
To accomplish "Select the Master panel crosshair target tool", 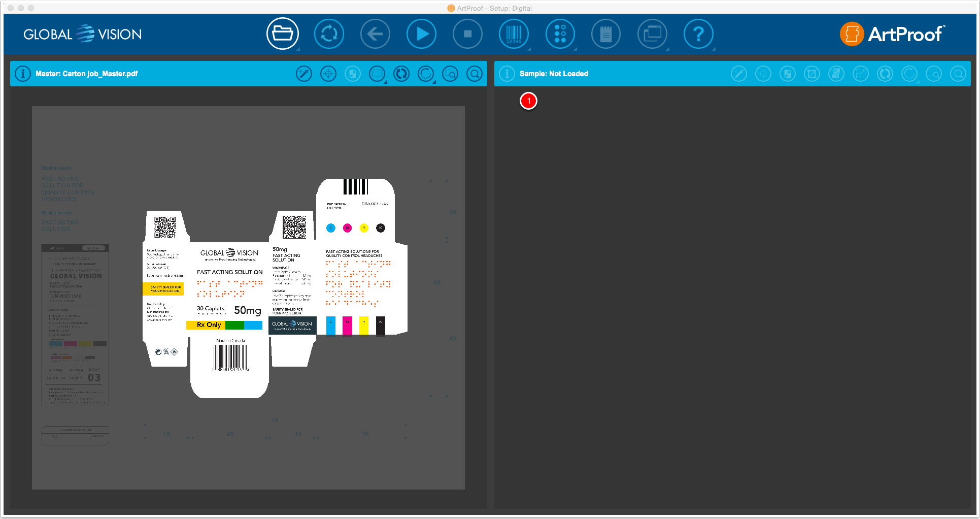I will pos(328,74).
